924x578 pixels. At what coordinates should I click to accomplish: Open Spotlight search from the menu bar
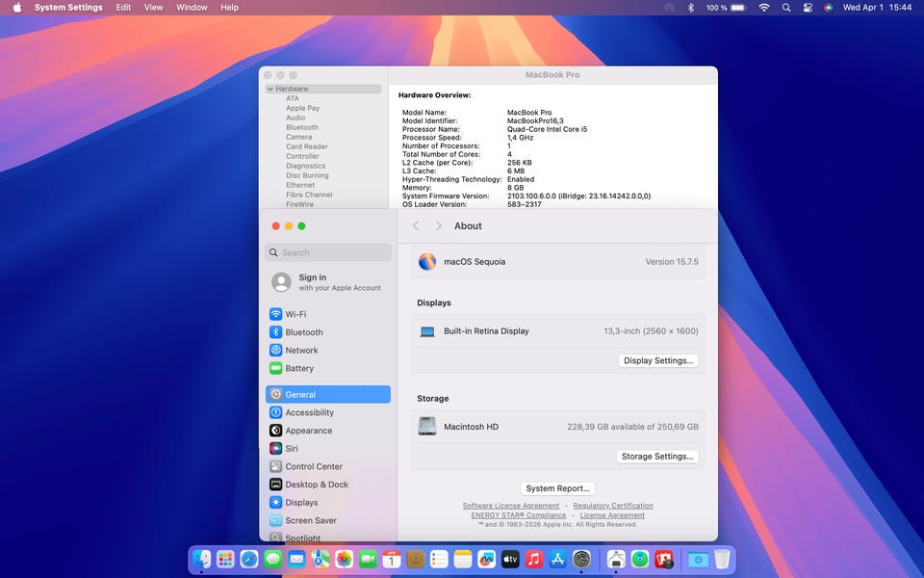[786, 8]
